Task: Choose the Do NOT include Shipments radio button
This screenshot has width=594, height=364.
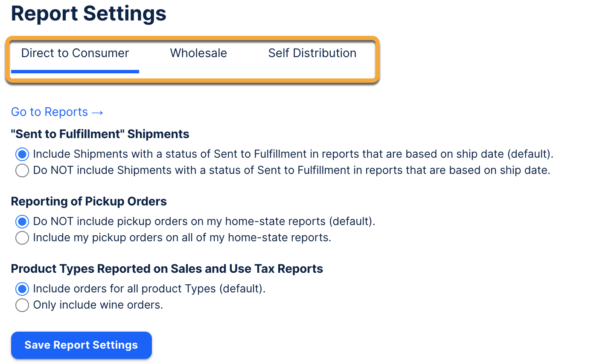Action: point(22,170)
